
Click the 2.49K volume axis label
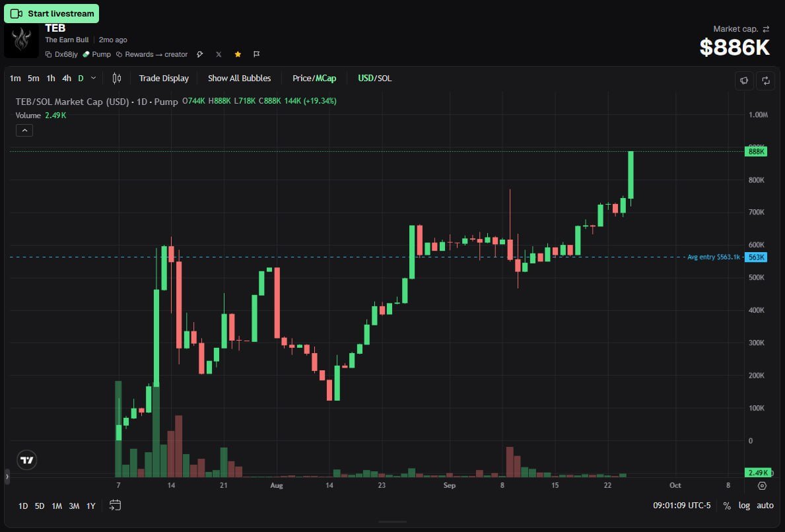pos(757,473)
